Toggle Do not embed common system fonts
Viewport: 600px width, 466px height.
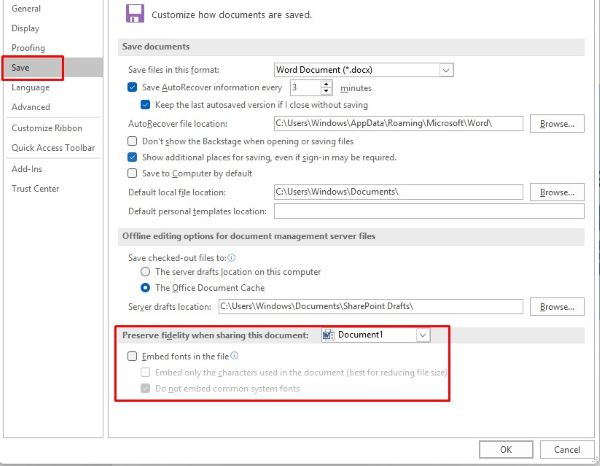[x=145, y=388]
